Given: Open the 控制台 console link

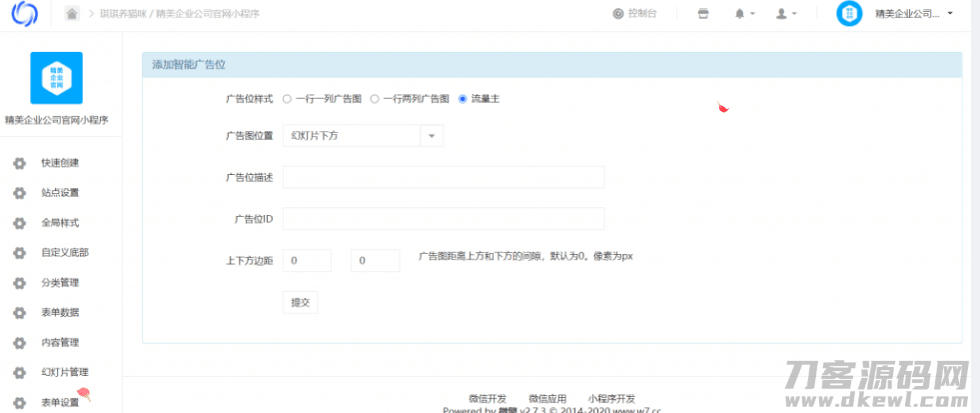Looking at the screenshot, I should pos(634,14).
